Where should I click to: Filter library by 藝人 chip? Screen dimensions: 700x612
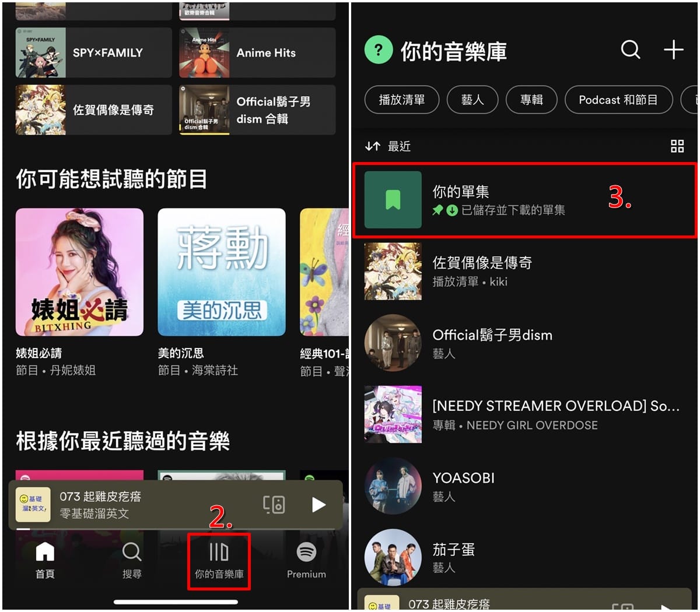tap(473, 100)
